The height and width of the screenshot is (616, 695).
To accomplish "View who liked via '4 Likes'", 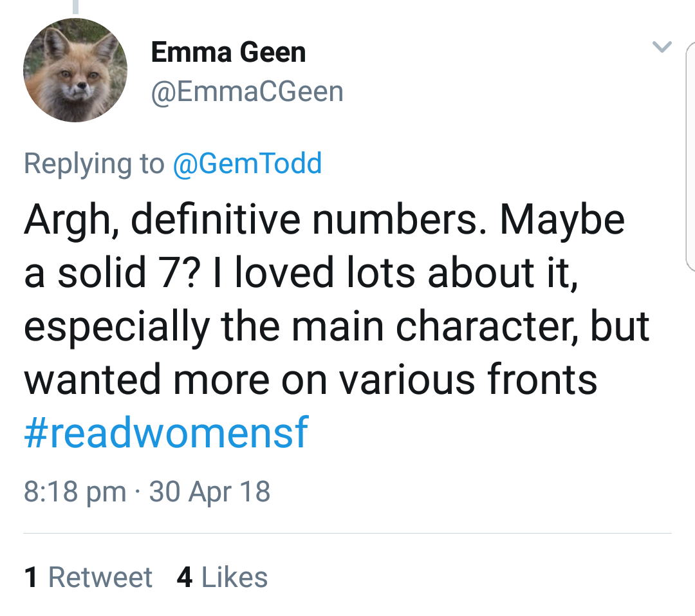I will point(222,577).
